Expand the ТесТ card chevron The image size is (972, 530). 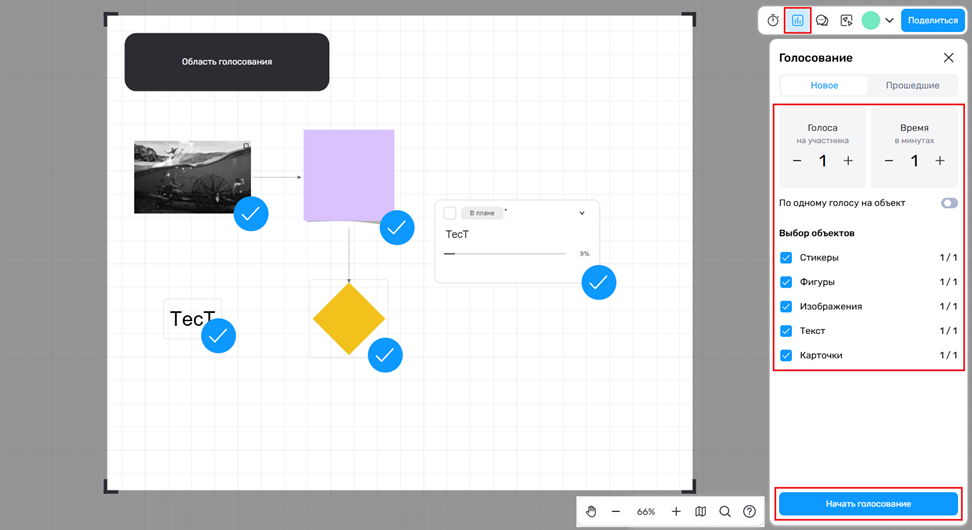[x=582, y=213]
